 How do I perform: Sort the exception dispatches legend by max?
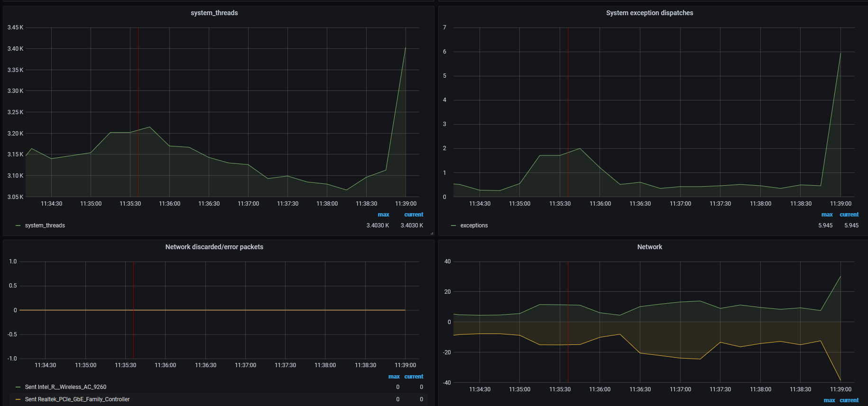coord(827,215)
